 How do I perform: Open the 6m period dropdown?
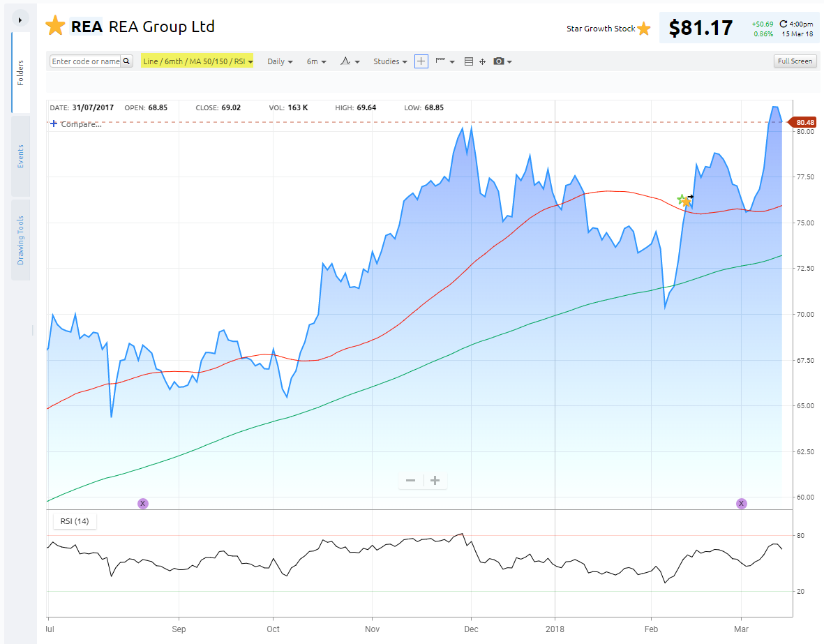pyautogui.click(x=316, y=61)
